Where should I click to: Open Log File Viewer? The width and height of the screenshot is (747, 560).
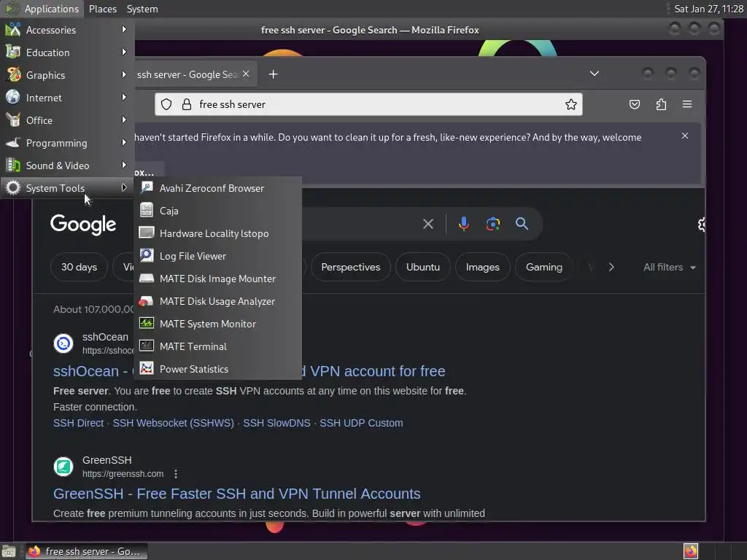[217, 256]
